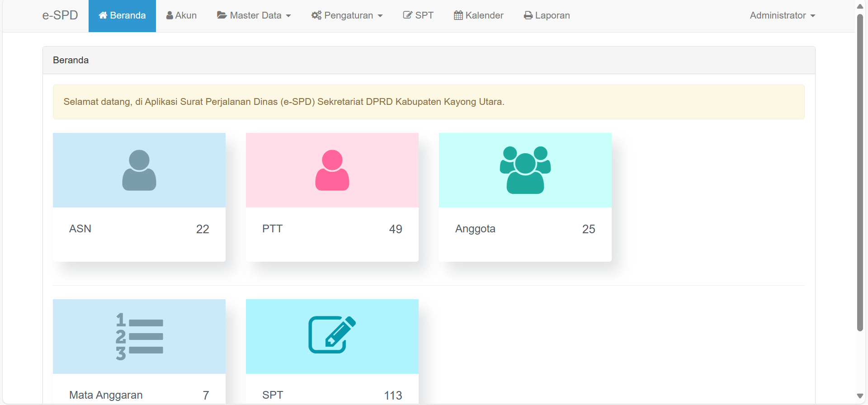The width and height of the screenshot is (868, 405).
Task: Select the ASN count 22
Action: (x=203, y=229)
